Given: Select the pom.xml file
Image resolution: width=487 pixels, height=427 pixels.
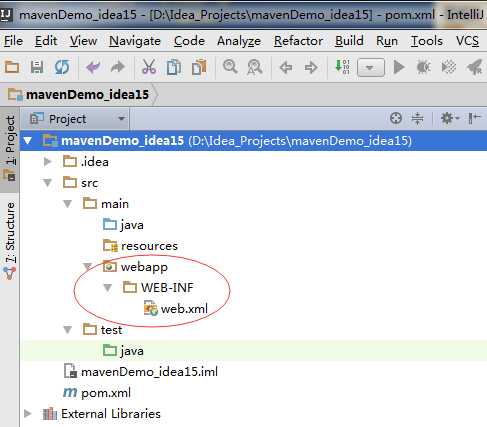Looking at the screenshot, I should pyautogui.click(x=97, y=393).
